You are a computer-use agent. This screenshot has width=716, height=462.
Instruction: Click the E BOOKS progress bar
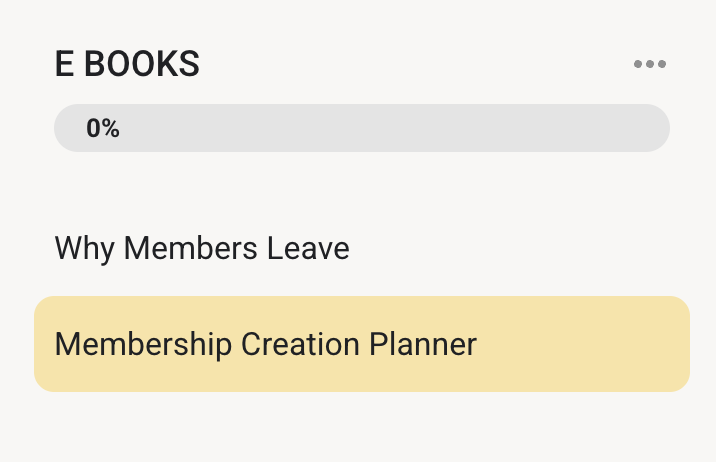(x=361, y=128)
